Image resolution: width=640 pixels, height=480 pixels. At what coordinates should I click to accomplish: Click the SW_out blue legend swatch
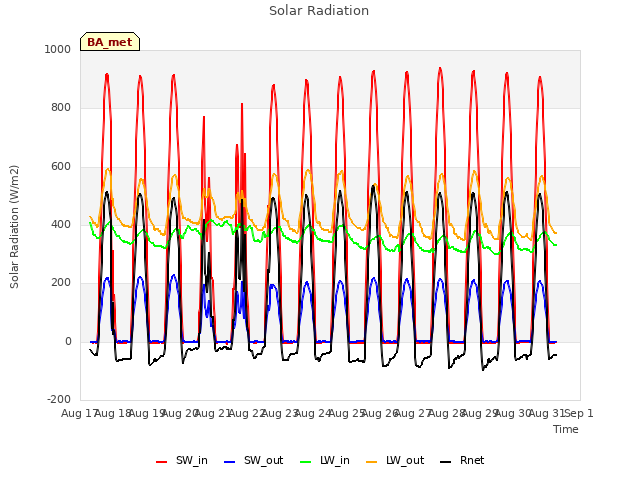[x=230, y=461]
